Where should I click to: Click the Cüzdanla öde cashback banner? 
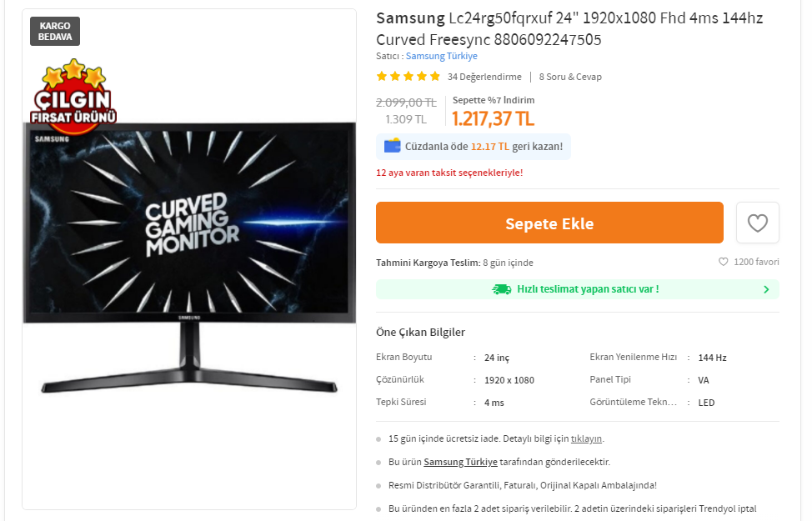point(474,147)
